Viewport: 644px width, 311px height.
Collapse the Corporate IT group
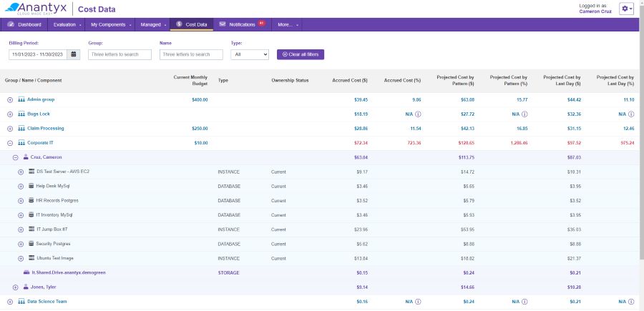pyautogui.click(x=10, y=143)
